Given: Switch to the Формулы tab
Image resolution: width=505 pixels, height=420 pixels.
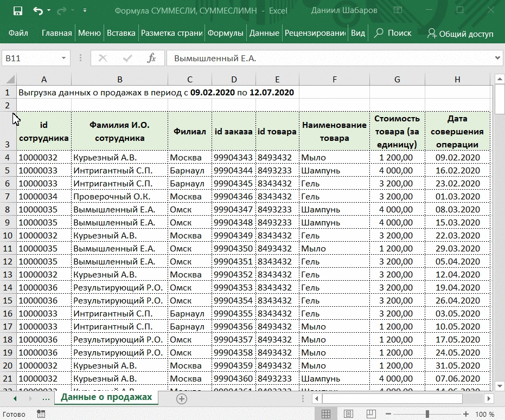Looking at the screenshot, I should 226,33.
